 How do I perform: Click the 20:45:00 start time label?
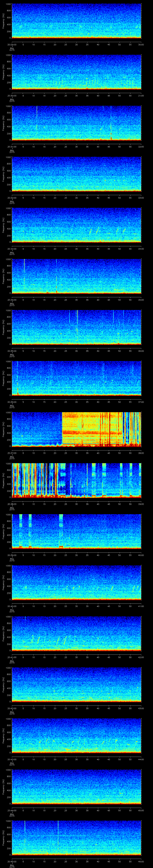tap(12, 861)
